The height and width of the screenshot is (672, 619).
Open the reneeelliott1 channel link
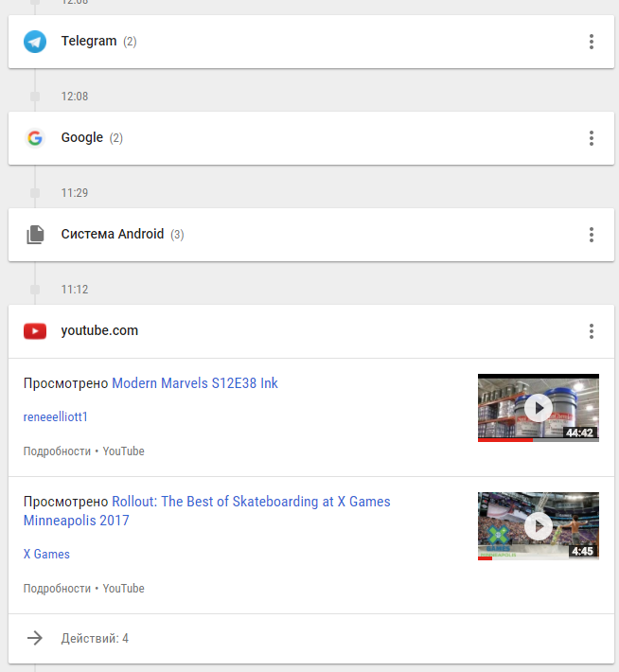coord(55,416)
